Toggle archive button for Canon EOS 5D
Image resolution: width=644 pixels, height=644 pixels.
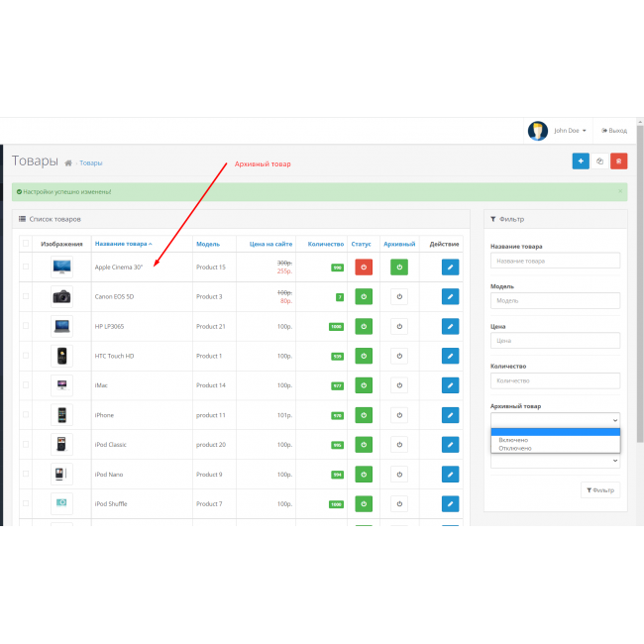point(399,296)
